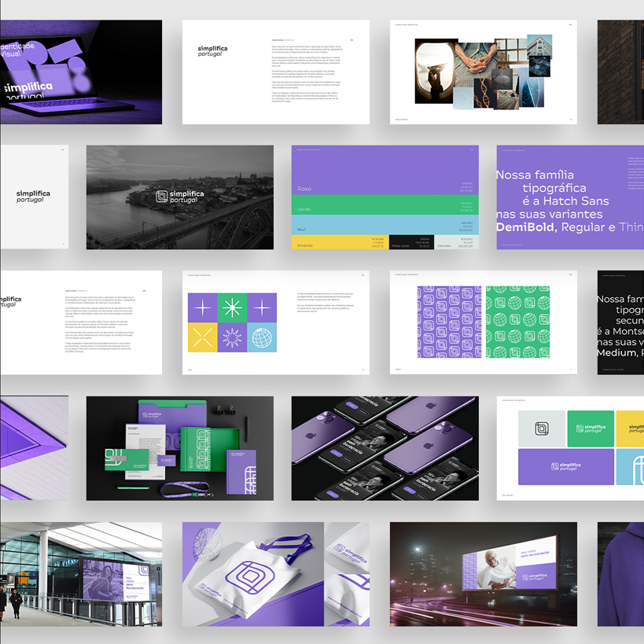
Task: Click the green asterisk icon tile
Action: coord(232,307)
